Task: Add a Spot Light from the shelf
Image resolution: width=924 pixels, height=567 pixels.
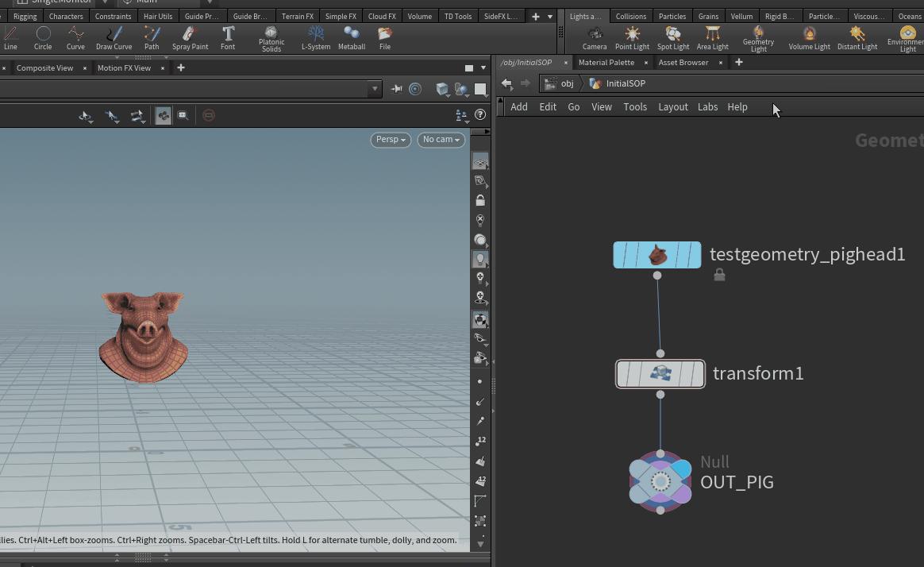Action: tap(672, 37)
